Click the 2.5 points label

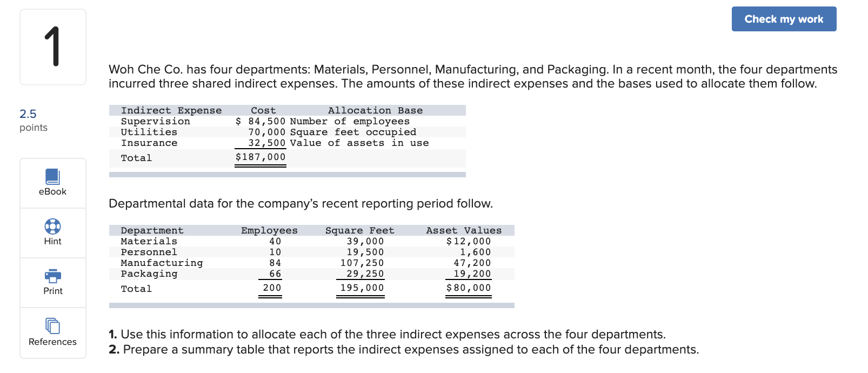28,114
